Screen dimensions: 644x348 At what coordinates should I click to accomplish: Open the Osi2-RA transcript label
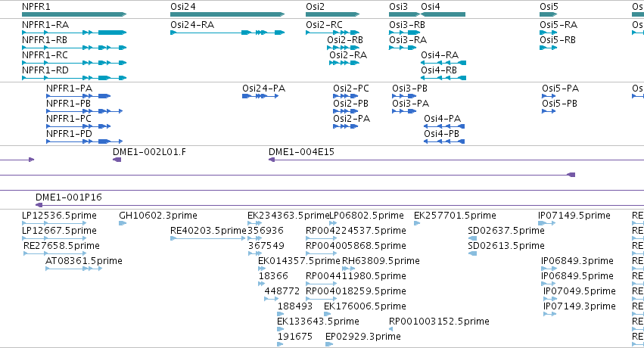click(348, 55)
